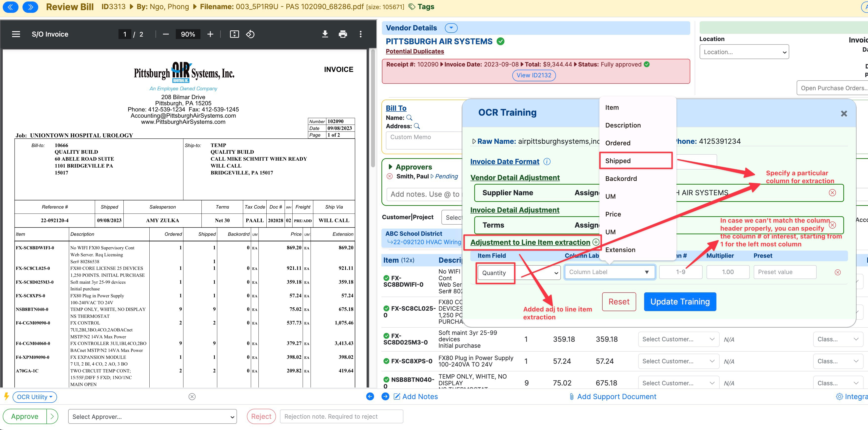
Task: Open Open Purchase Orders field
Action: [832, 88]
